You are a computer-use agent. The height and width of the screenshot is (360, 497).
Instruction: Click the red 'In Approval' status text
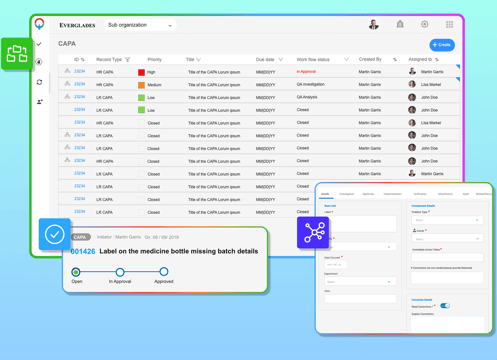306,72
